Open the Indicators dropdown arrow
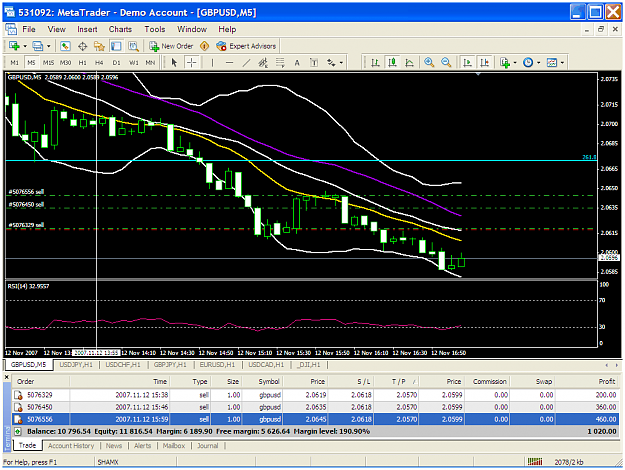The image size is (625, 470). coord(515,63)
